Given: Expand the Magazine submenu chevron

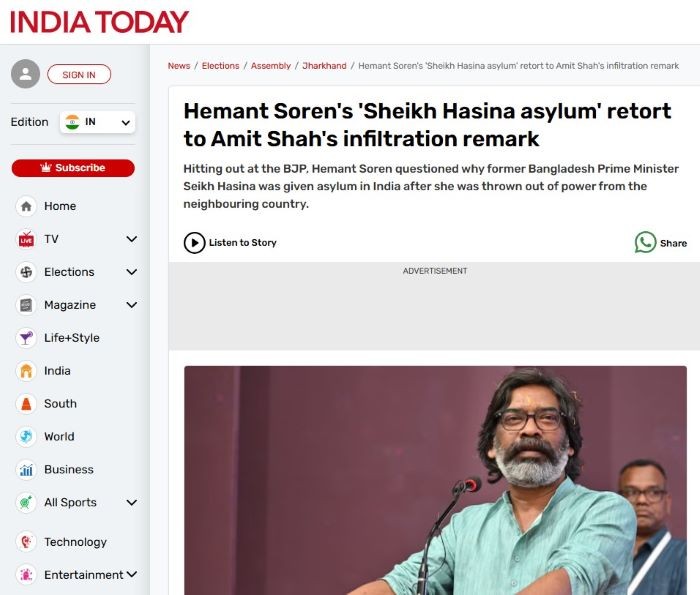Looking at the screenshot, I should pos(132,305).
